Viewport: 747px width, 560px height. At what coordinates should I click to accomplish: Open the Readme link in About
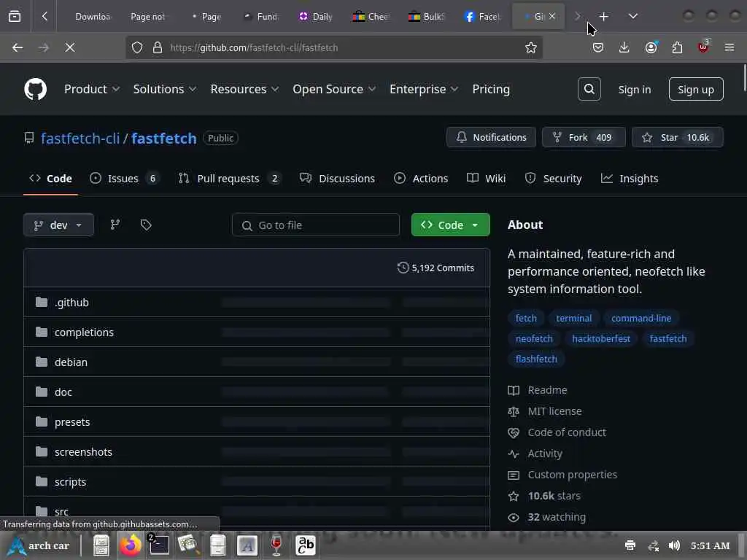(547, 390)
